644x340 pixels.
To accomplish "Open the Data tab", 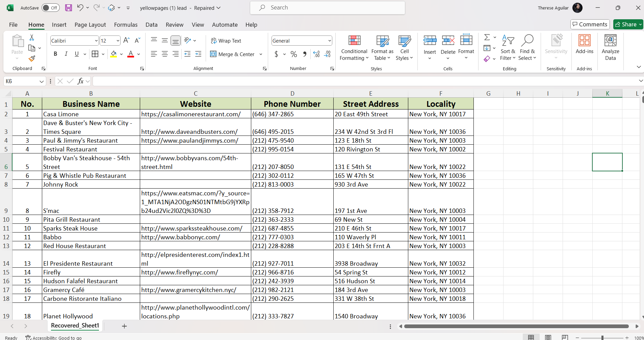I will pyautogui.click(x=151, y=25).
